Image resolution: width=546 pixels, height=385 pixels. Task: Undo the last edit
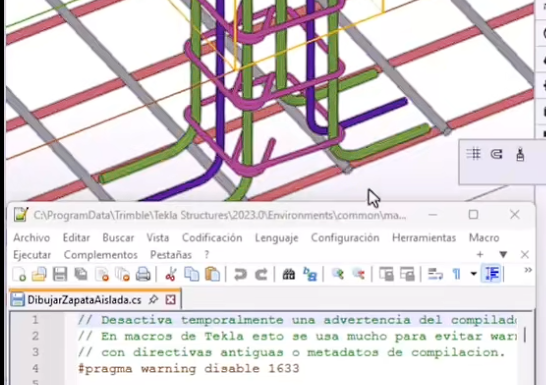(x=240, y=274)
